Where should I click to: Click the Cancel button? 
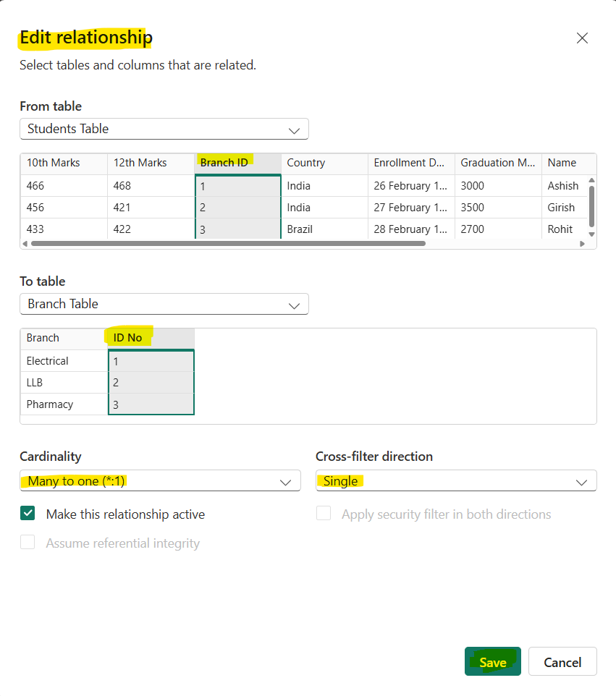(x=562, y=661)
